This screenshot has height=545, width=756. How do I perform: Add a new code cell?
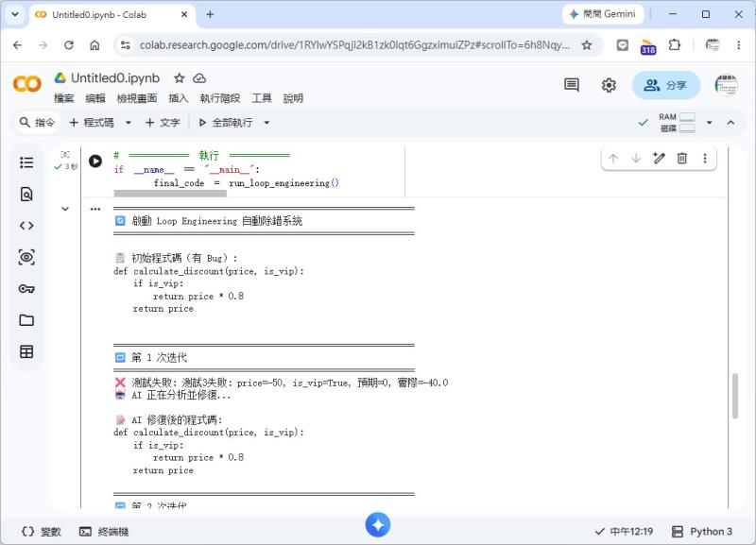(x=92, y=123)
